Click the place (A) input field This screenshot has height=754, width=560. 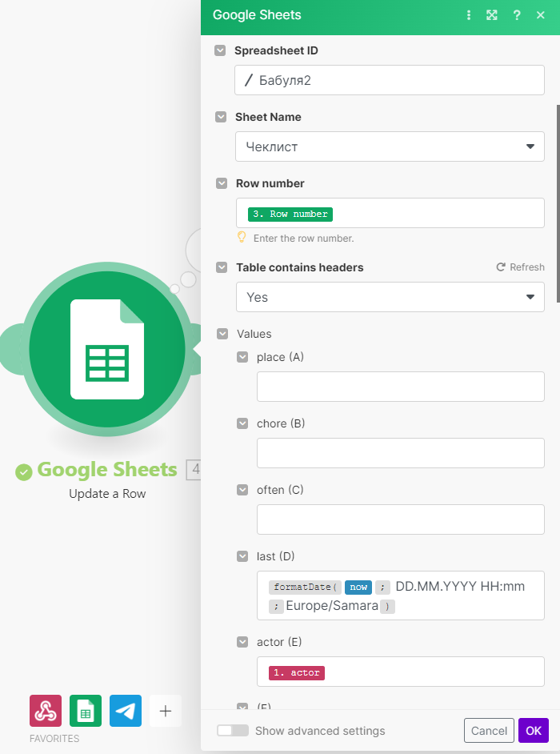[x=401, y=387]
